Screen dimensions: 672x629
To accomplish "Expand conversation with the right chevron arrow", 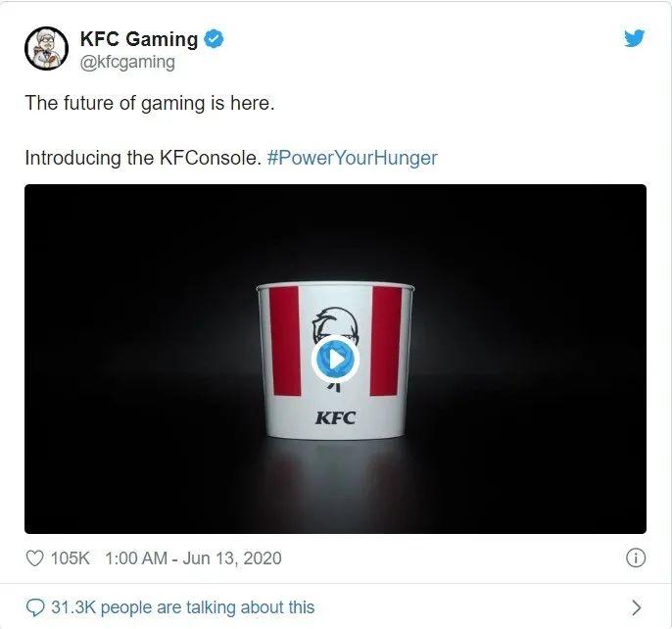I will pyautogui.click(x=637, y=607).
